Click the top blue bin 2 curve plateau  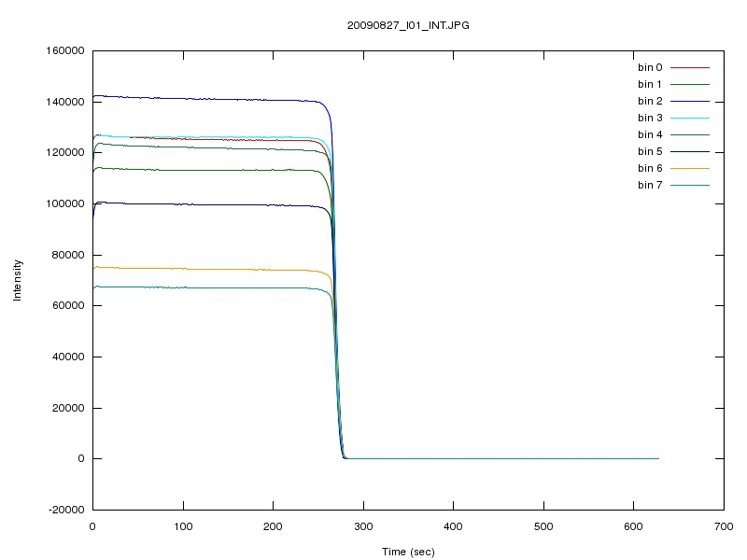(204, 99)
